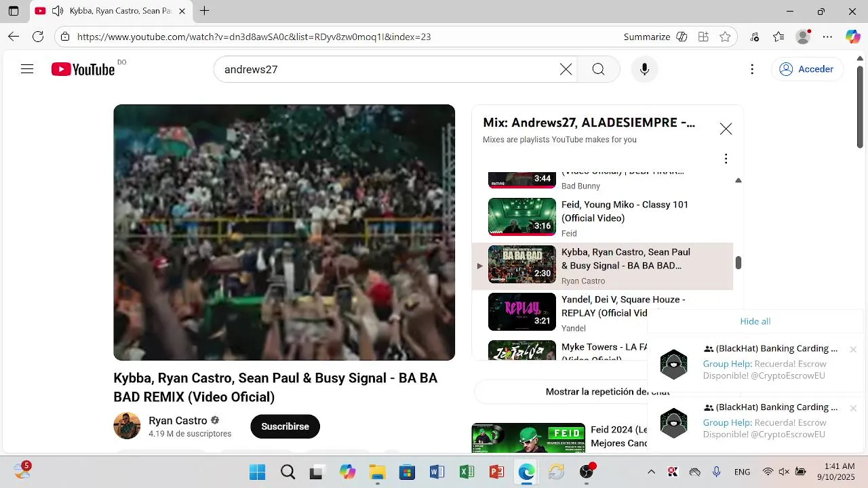The width and height of the screenshot is (868, 488).
Task: Open the browser profile avatar
Action: (804, 37)
